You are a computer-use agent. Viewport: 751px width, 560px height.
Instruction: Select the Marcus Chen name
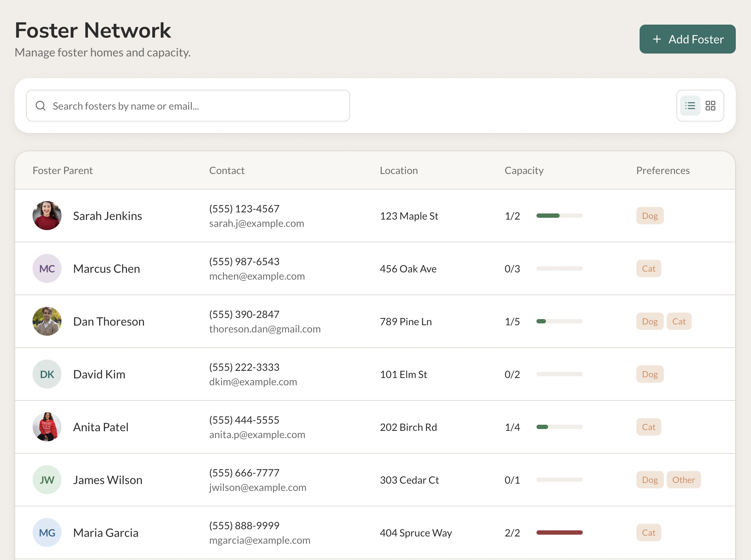pos(106,269)
